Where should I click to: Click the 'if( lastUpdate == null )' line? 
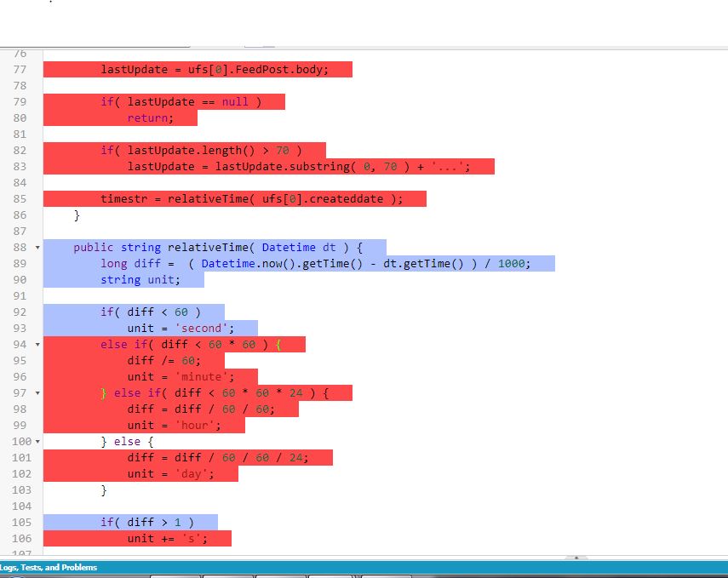click(x=181, y=101)
